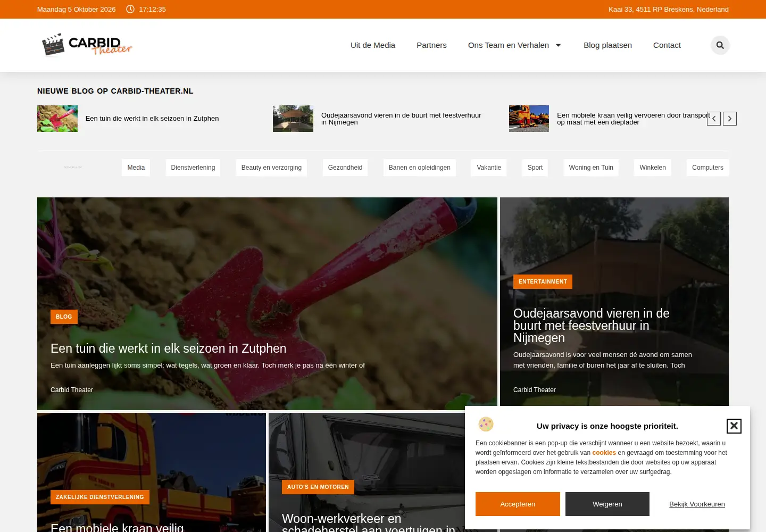This screenshot has width=766, height=532.
Task: Select the Gezondheid category
Action: point(345,168)
